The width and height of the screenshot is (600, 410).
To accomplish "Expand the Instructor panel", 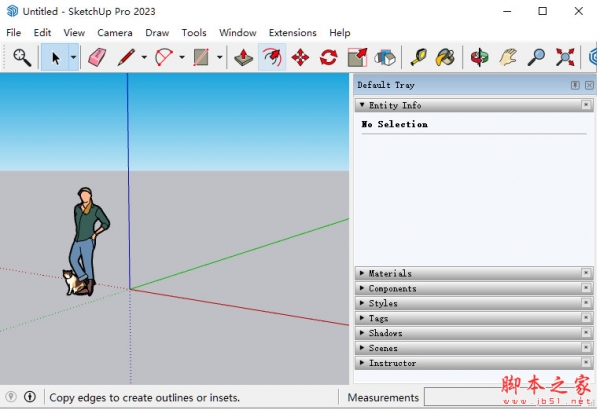I will tap(362, 363).
